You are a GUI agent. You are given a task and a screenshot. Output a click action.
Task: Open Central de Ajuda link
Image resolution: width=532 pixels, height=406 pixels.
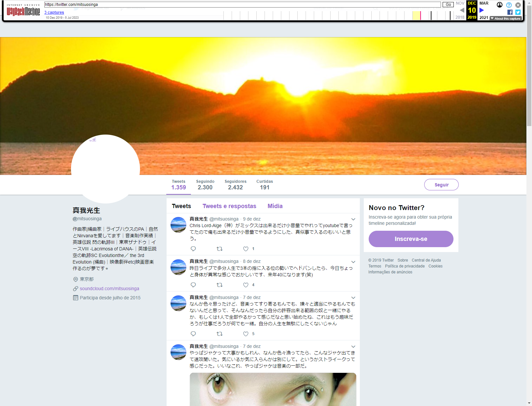426,260
